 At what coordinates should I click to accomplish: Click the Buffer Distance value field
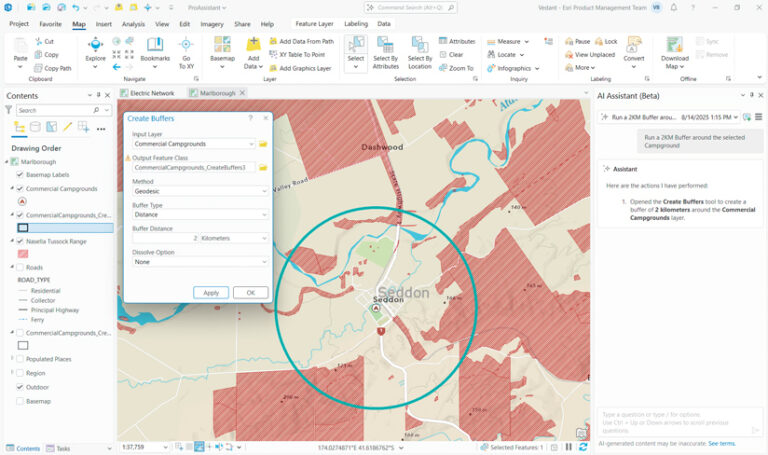[166, 238]
